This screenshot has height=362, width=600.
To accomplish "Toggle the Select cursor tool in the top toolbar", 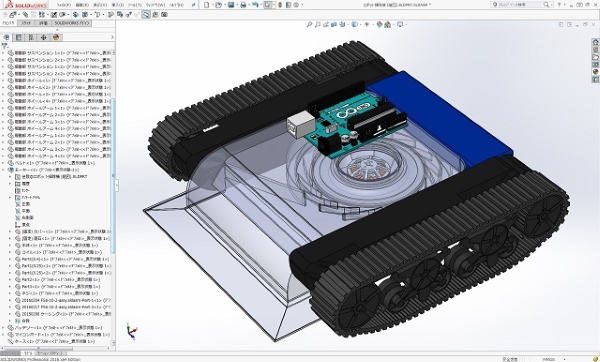I will (x=268, y=5).
